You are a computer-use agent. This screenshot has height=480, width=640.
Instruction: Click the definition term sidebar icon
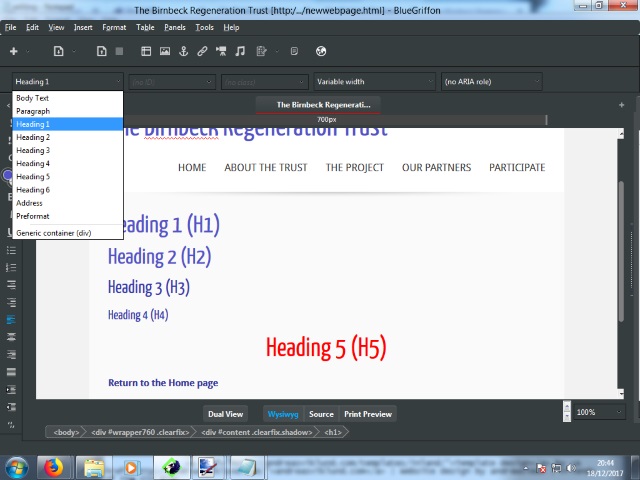11,284
